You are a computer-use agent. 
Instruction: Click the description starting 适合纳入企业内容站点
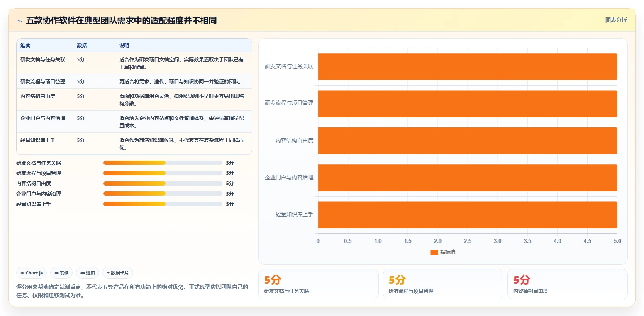click(x=182, y=122)
